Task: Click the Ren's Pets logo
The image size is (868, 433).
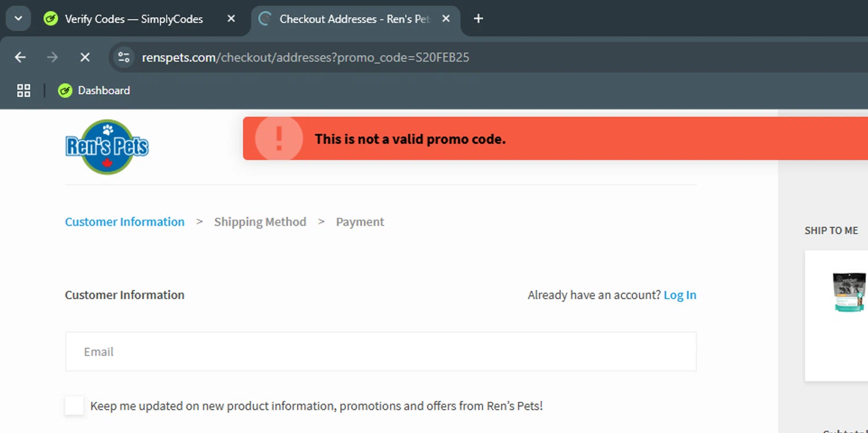Action: click(x=107, y=147)
